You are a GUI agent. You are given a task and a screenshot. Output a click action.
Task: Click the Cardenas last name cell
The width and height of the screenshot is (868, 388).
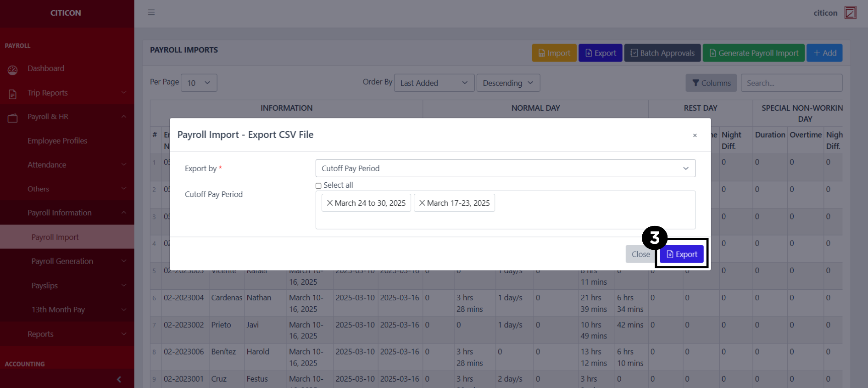227,303
